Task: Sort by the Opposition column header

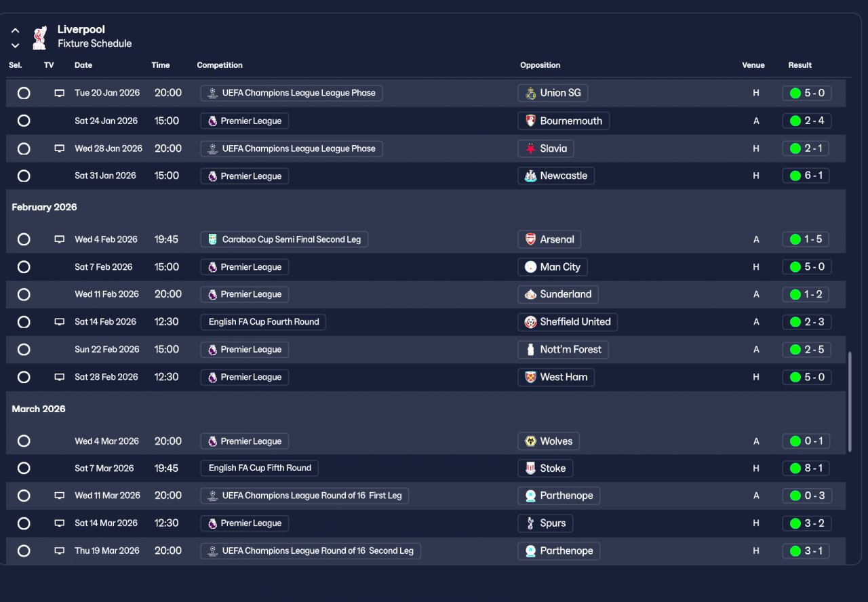Action: [x=540, y=65]
